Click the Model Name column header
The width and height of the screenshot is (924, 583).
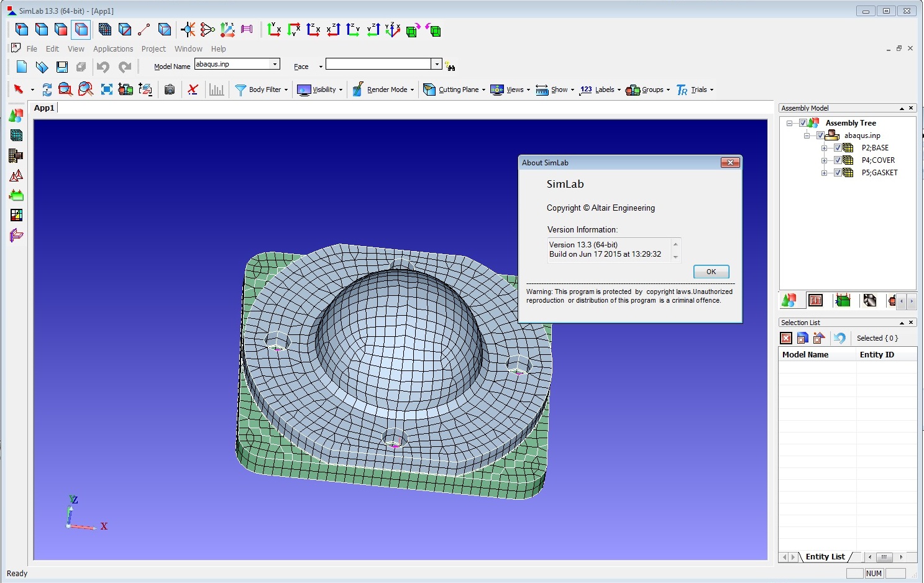pyautogui.click(x=817, y=354)
